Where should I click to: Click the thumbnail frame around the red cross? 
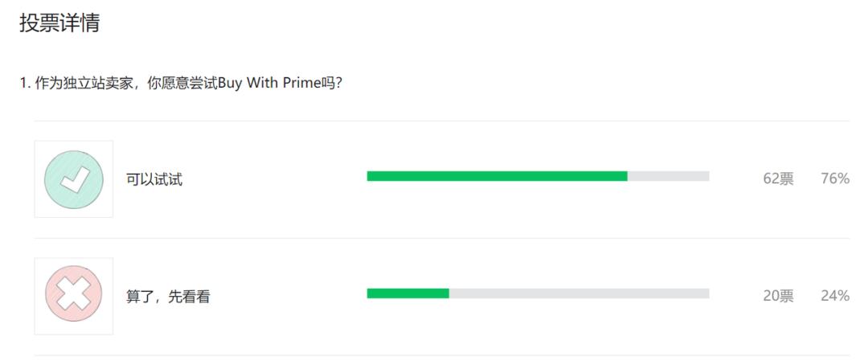tap(74, 296)
